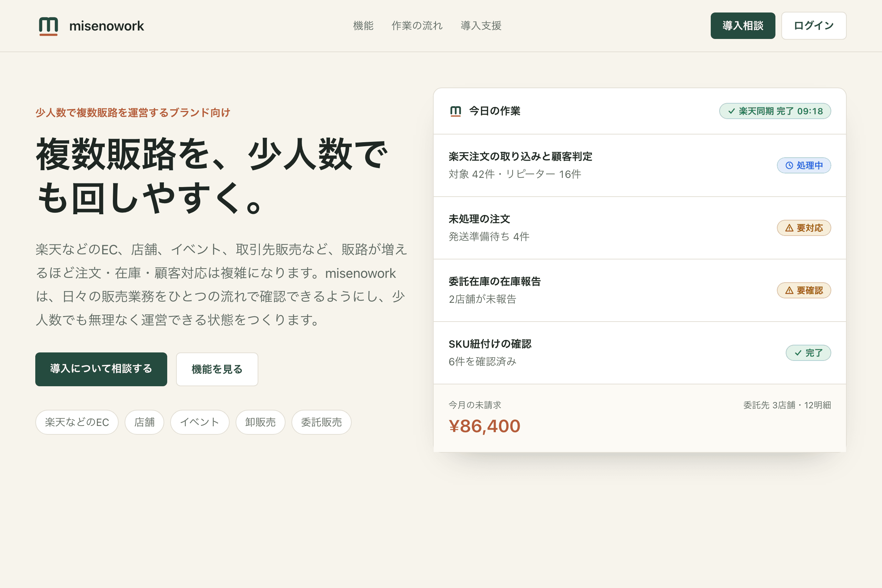Image resolution: width=882 pixels, height=588 pixels.
Task: Click the 今日の作業 card title
Action: (x=494, y=111)
